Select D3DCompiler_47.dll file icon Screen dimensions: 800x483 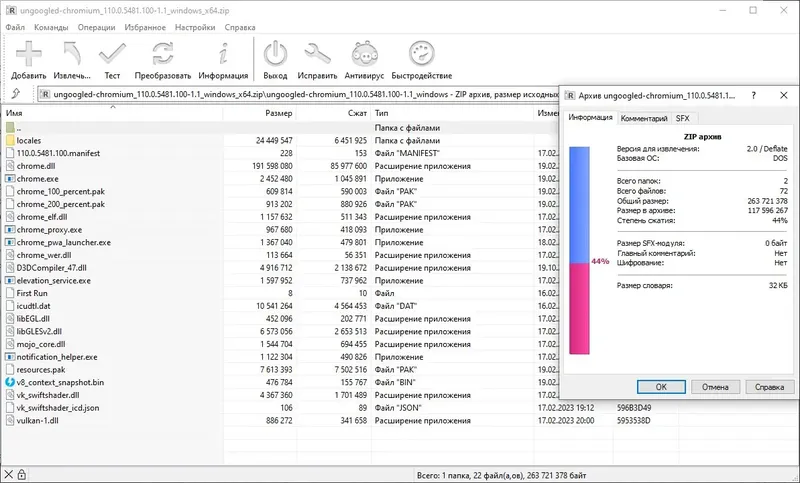[10, 268]
